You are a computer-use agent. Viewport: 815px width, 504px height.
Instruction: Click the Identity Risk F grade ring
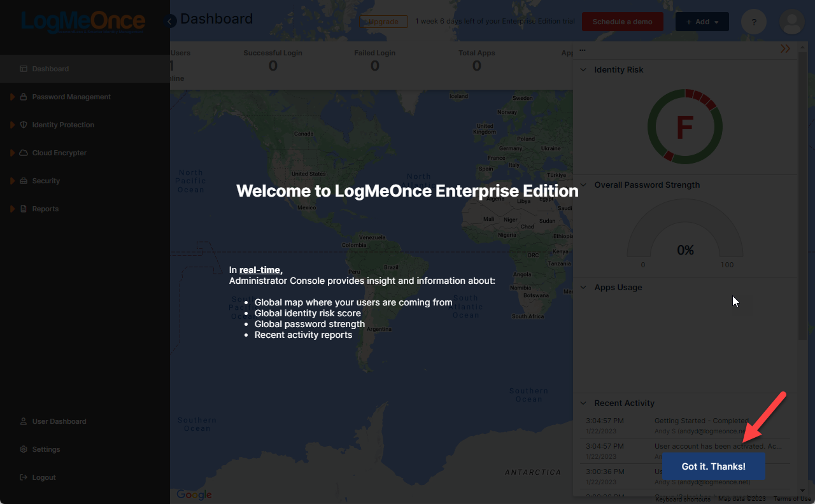point(684,127)
